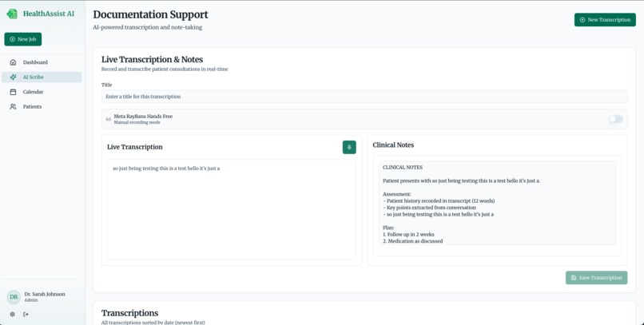Click inside the Live Transcription text area
Screen dimensions: 644x325
click(x=231, y=210)
